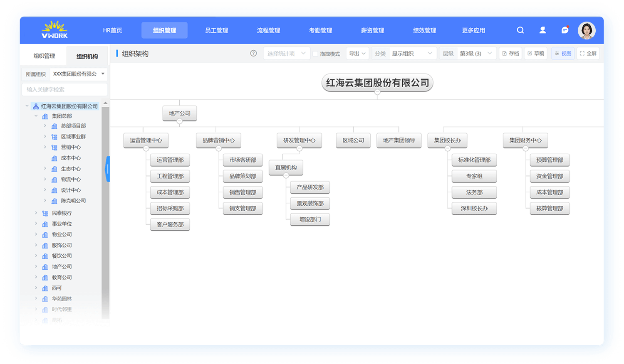The width and height of the screenshot is (624, 364).
Task: Select 餐饮公司 in the tree
Action: tap(62, 256)
